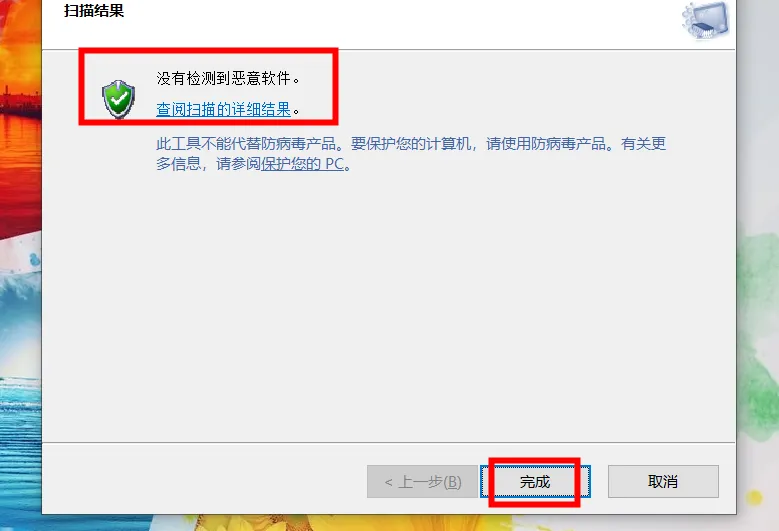Open the 保护您的 PC link

[303, 163]
